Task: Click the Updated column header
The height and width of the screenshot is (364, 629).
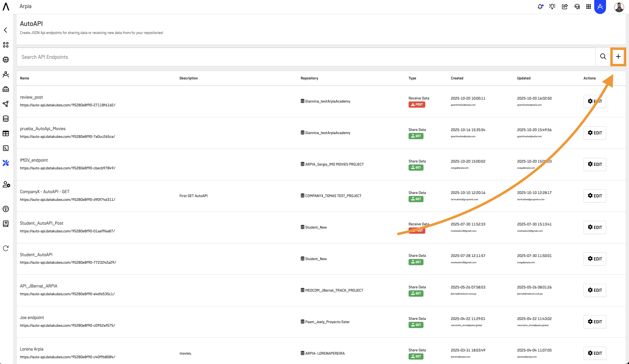Action: pyautogui.click(x=523, y=78)
